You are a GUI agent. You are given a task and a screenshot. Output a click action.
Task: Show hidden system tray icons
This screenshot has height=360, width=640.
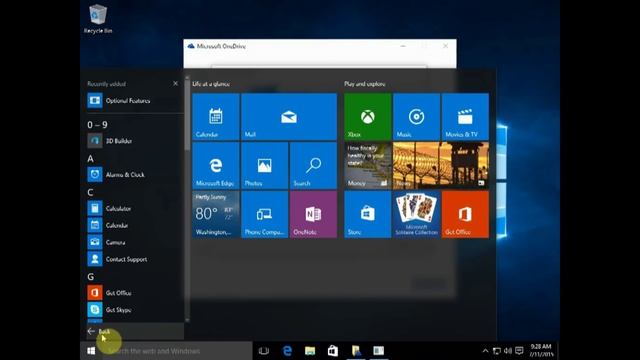[x=485, y=351]
